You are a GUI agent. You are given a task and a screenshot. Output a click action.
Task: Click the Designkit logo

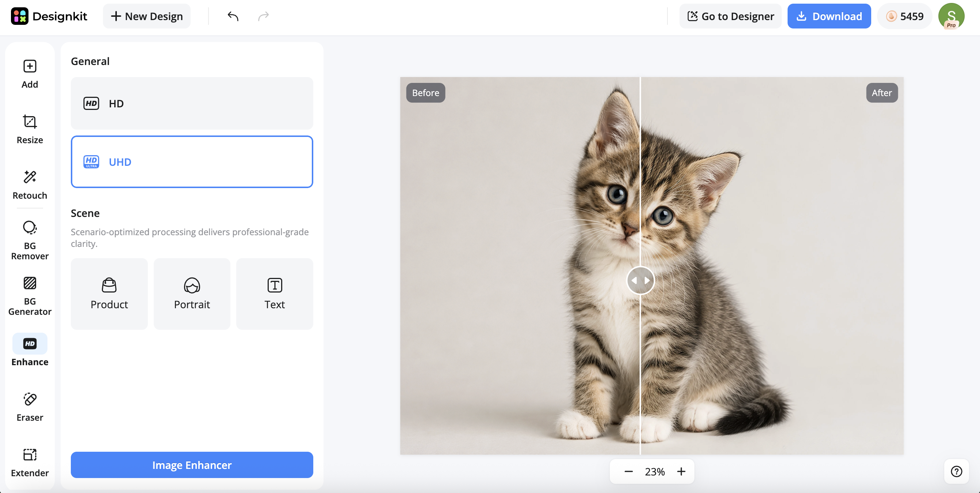click(x=49, y=16)
